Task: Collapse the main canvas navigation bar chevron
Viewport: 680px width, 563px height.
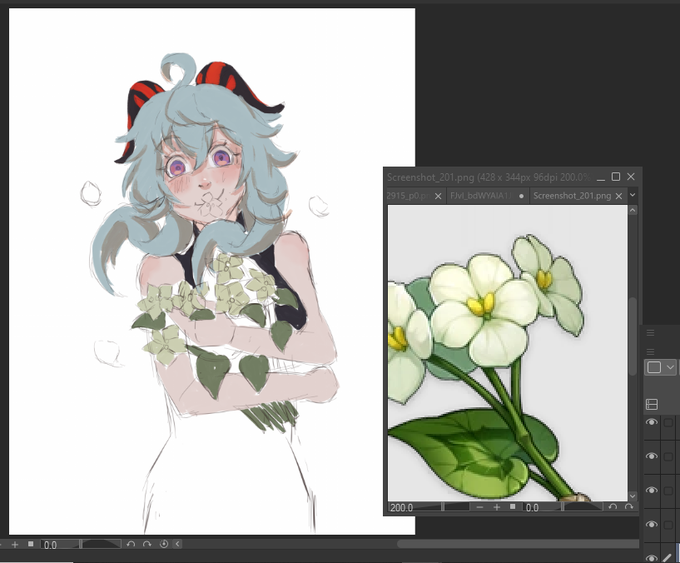Action: 177,544
